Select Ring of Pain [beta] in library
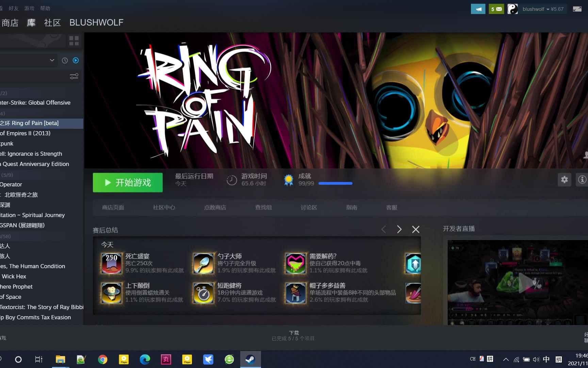The image size is (588, 368). coord(41,123)
